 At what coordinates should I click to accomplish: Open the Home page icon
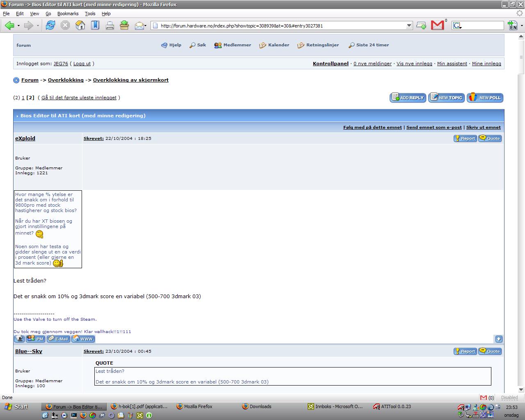click(80, 25)
